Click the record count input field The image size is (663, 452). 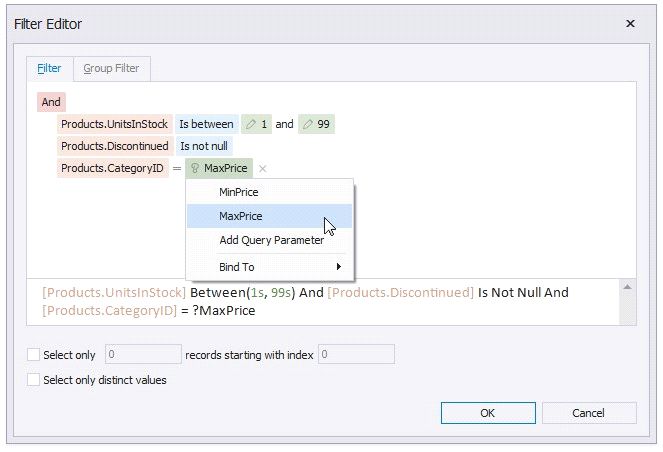[141, 354]
